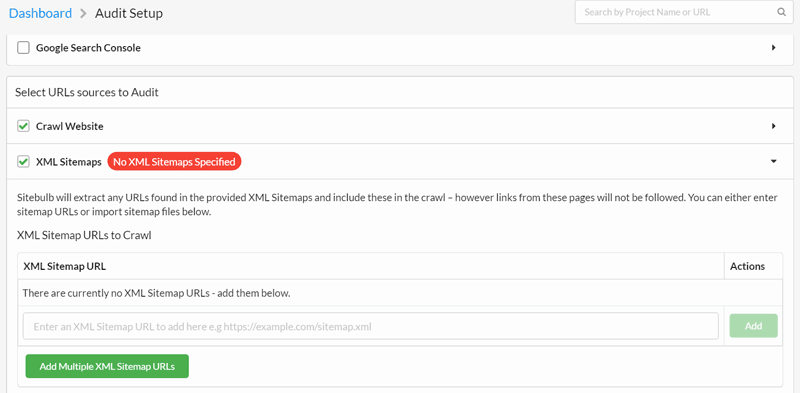The width and height of the screenshot is (800, 393).
Task: Select the 'XML Sitemap URLs to Crawl' heading
Action: pos(84,235)
